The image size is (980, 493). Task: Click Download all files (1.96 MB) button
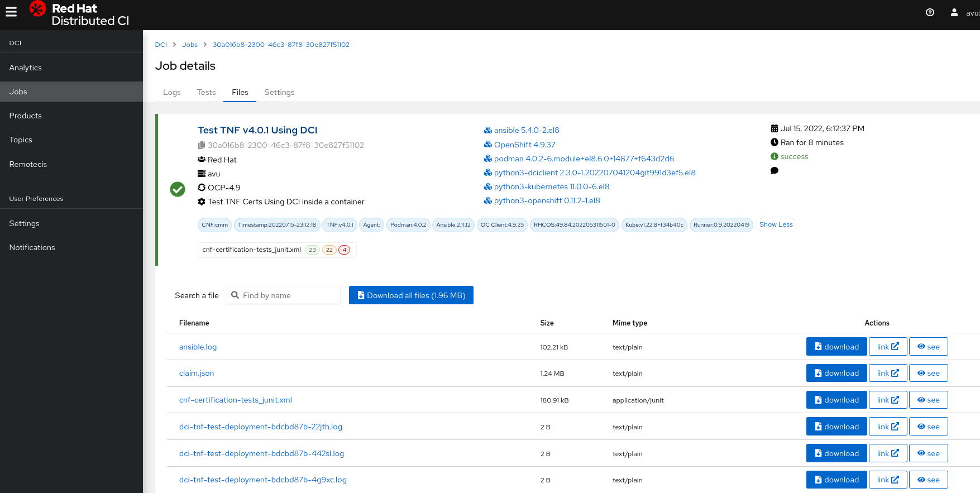click(x=411, y=295)
